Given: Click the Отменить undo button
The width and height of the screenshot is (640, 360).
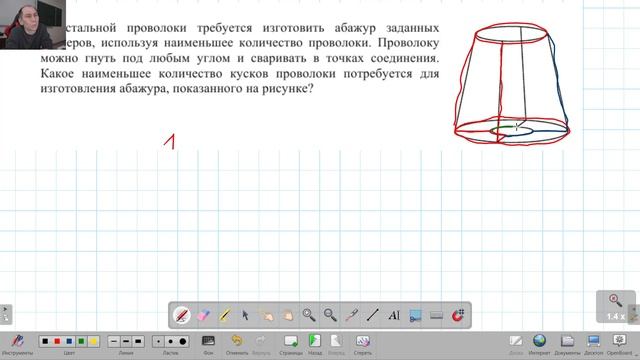Looking at the screenshot, I should click(237, 344).
